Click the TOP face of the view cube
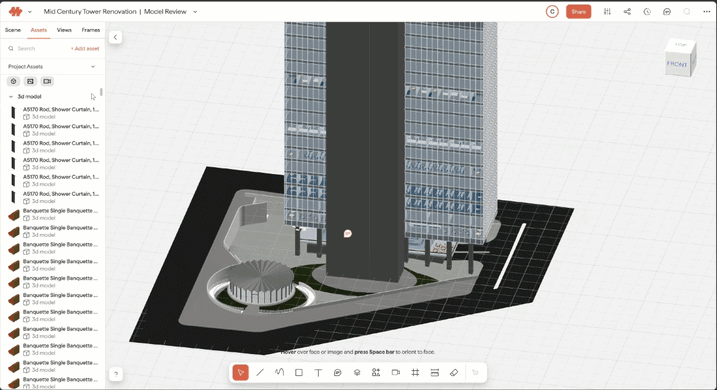This screenshot has height=390, width=717. click(x=681, y=45)
